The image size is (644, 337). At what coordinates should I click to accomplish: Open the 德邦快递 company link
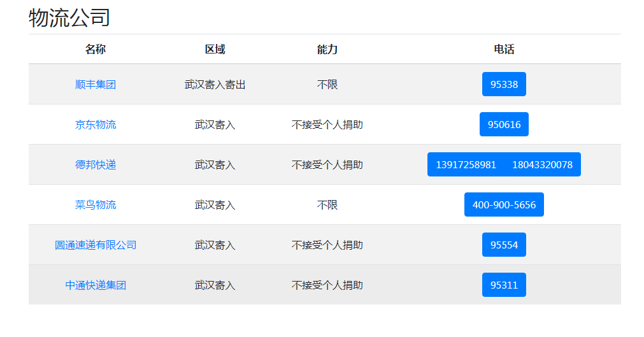pos(96,165)
